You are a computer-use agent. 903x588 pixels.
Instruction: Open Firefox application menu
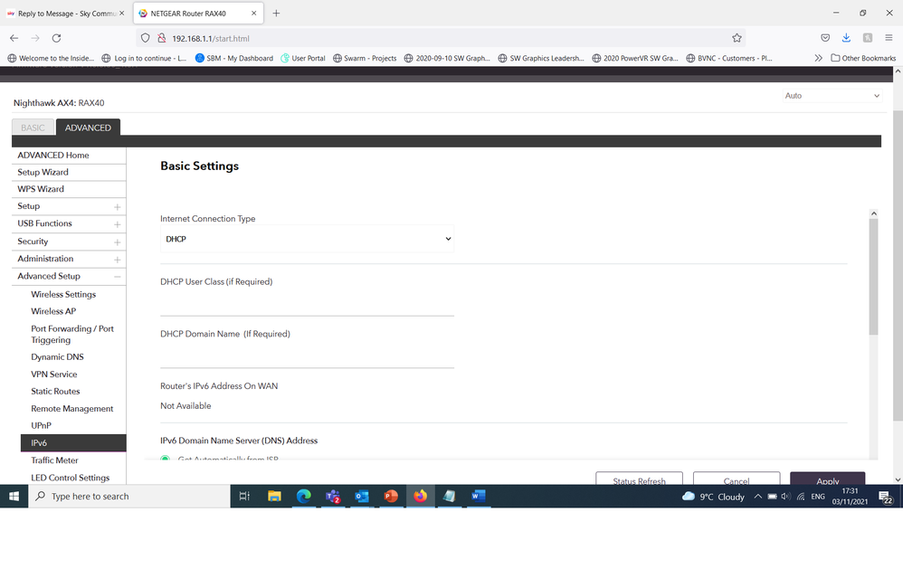[x=889, y=38]
